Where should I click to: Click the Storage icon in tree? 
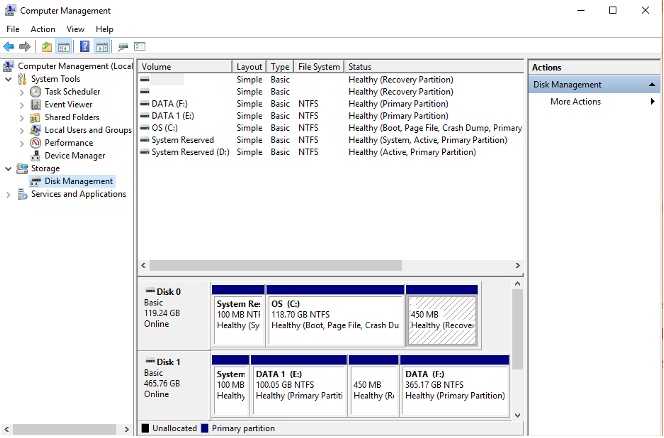(x=22, y=169)
